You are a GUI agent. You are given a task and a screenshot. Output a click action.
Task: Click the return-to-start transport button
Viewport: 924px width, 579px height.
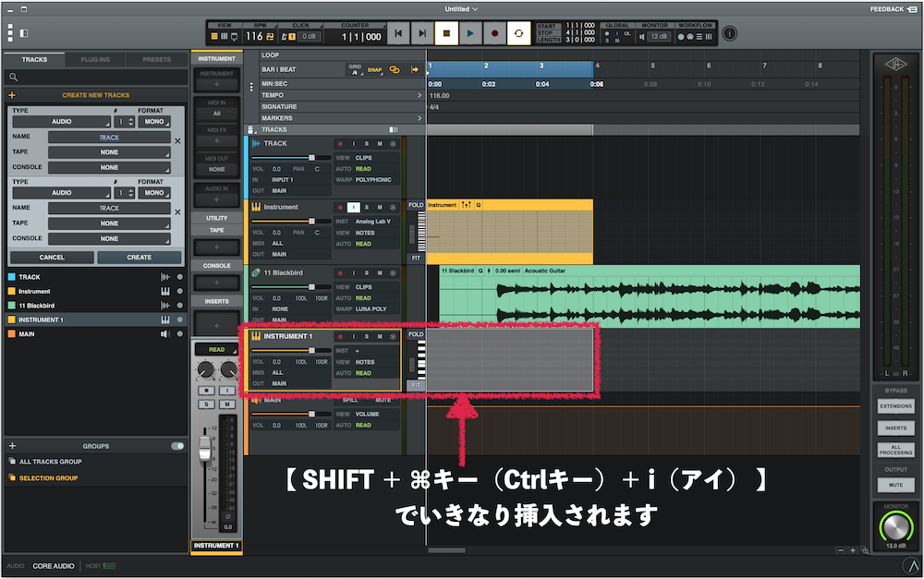point(398,34)
